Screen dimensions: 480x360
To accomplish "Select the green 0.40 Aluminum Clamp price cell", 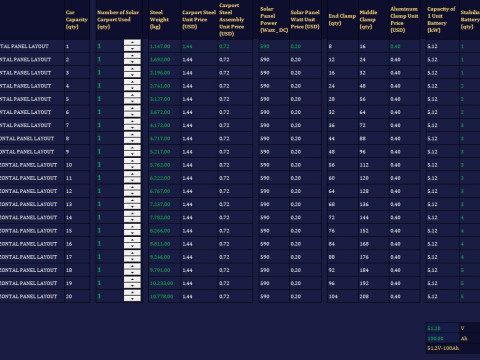I will click(404, 46).
